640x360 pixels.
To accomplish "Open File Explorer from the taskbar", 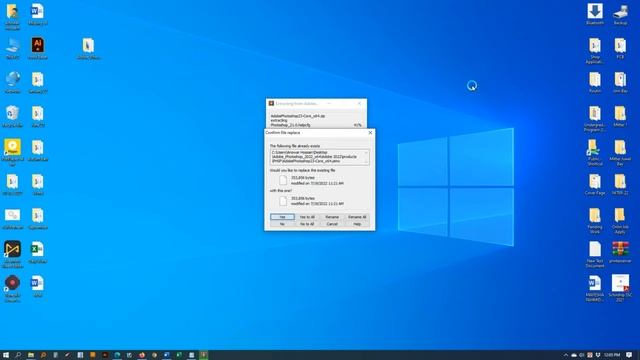I will (31, 355).
